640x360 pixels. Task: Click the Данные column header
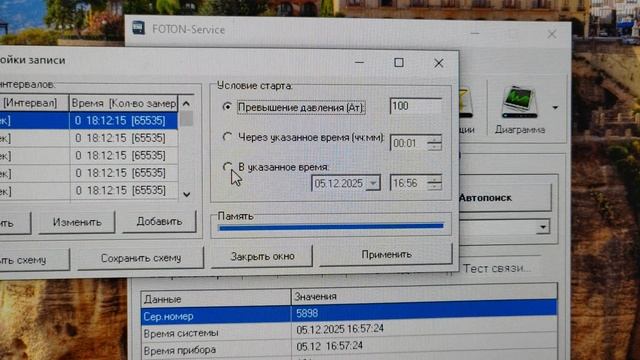[x=216, y=298]
